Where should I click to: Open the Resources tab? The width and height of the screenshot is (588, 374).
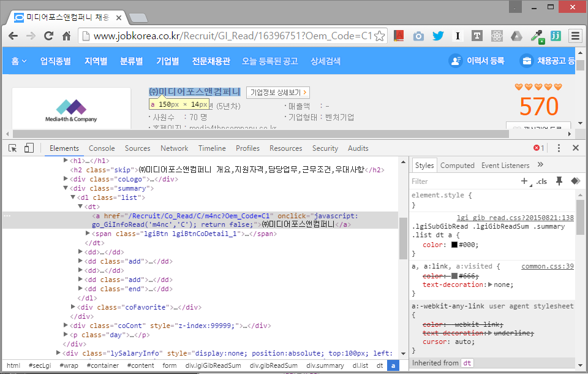coord(286,148)
